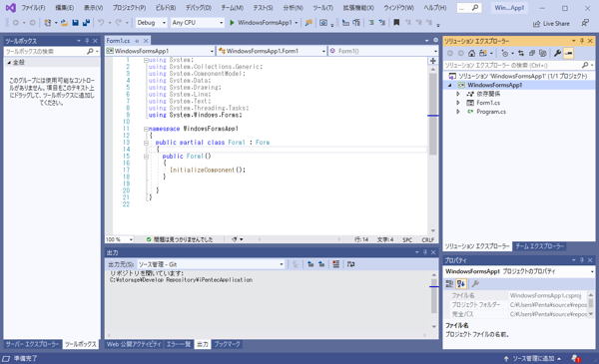The height and width of the screenshot is (364, 599).
Task: Open the Debug configuration dropdown
Action: tap(152, 23)
